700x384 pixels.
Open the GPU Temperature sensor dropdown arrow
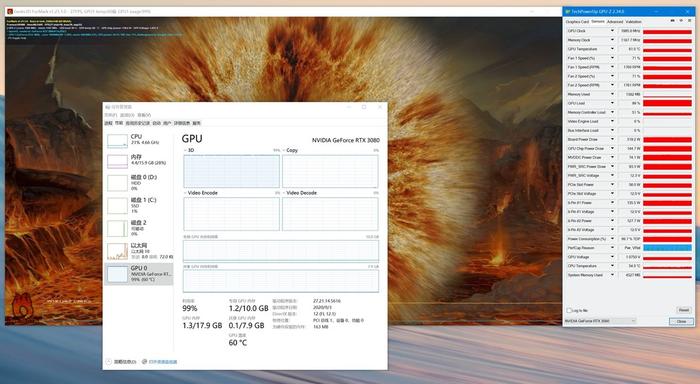pos(612,49)
